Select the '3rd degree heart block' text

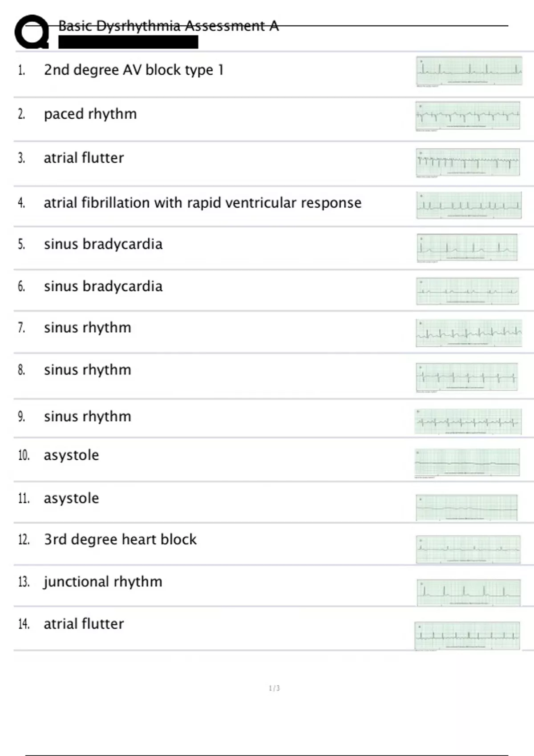pyautogui.click(x=120, y=539)
